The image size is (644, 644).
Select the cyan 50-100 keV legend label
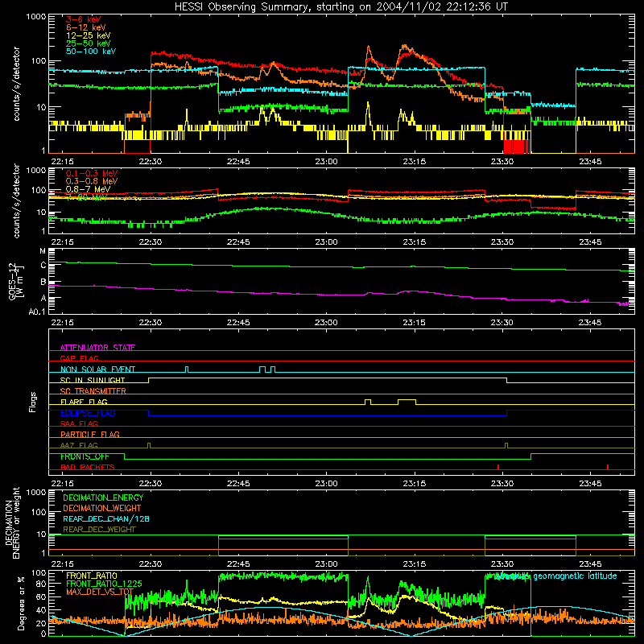coord(91,51)
